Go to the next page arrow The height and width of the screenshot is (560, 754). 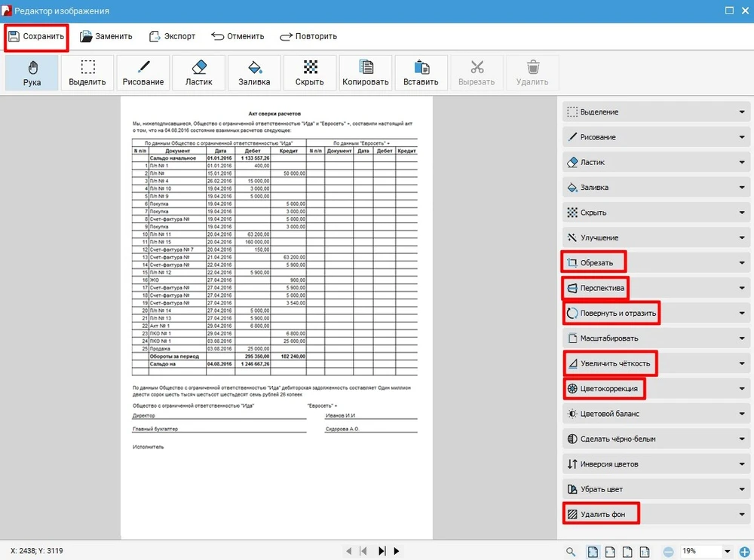point(397,551)
